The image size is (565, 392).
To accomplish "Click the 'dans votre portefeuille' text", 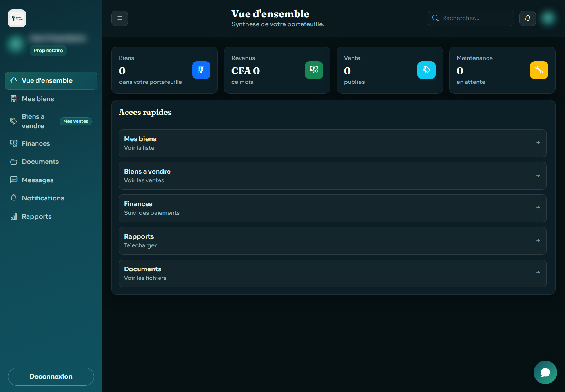I will pyautogui.click(x=150, y=82).
